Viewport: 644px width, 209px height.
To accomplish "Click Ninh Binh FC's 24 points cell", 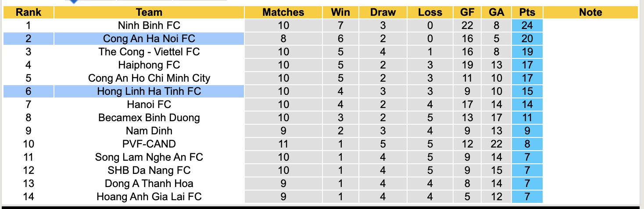I will (x=527, y=25).
